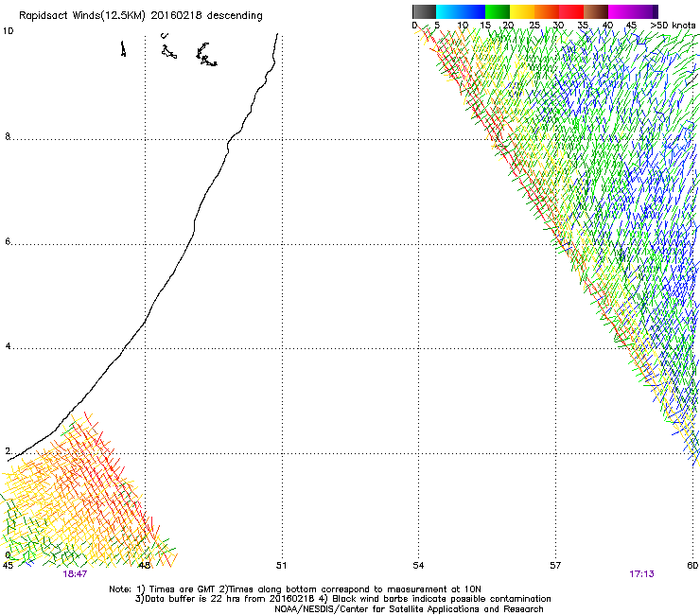This screenshot has height=615, width=700.
Task: Click the longitude label 54 on bottom axis
Action: pyautogui.click(x=418, y=566)
